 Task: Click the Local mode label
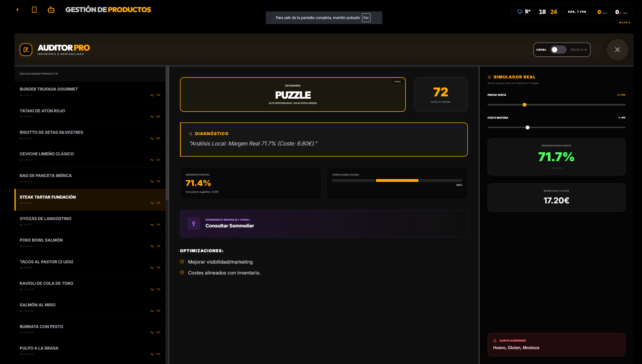541,50
